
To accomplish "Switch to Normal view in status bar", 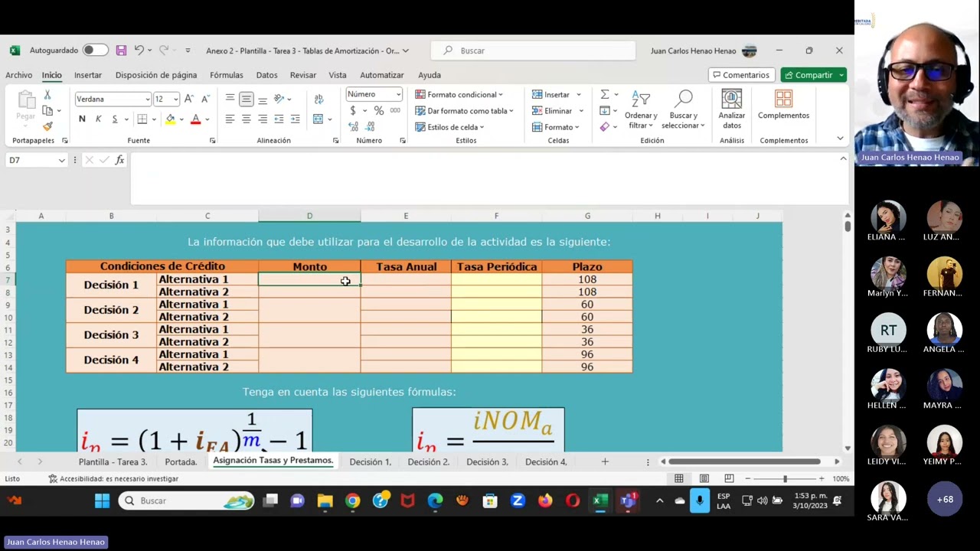I will pos(679,478).
